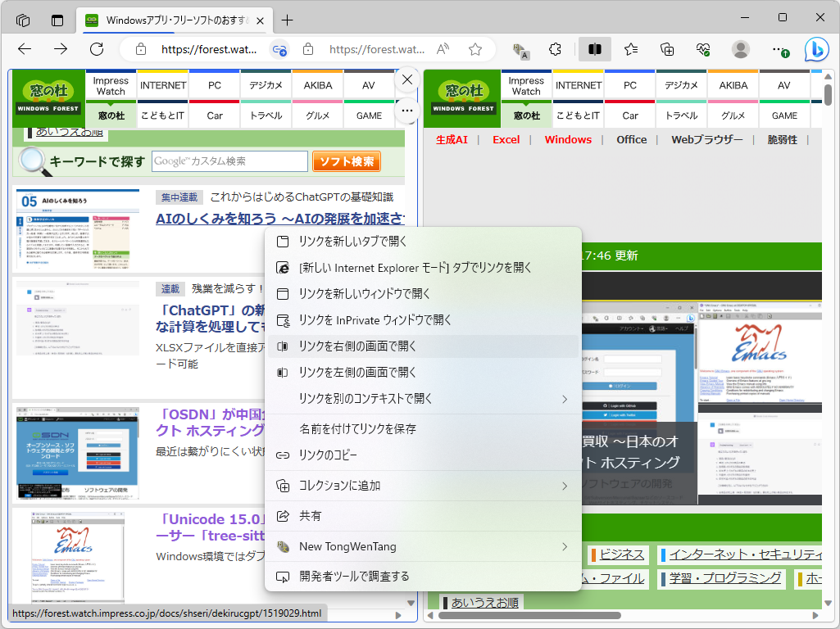The width and height of the screenshot is (840, 629).
Task: Click the Windows link in the right pane
Action: [x=568, y=140]
